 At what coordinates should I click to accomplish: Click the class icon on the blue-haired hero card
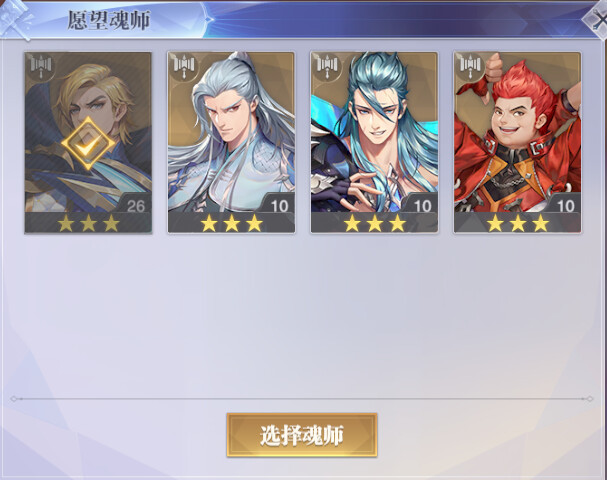tap(327, 67)
